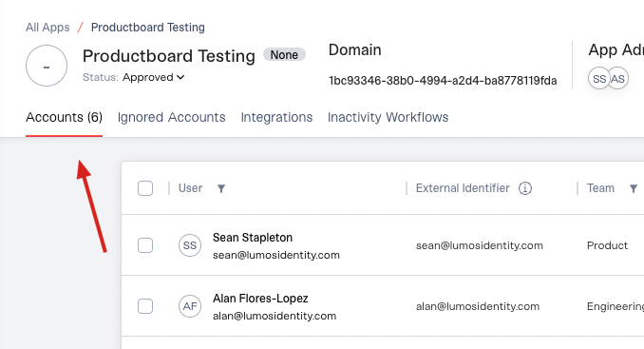Click the Team column header
This screenshot has height=349, width=644.
tap(600, 188)
